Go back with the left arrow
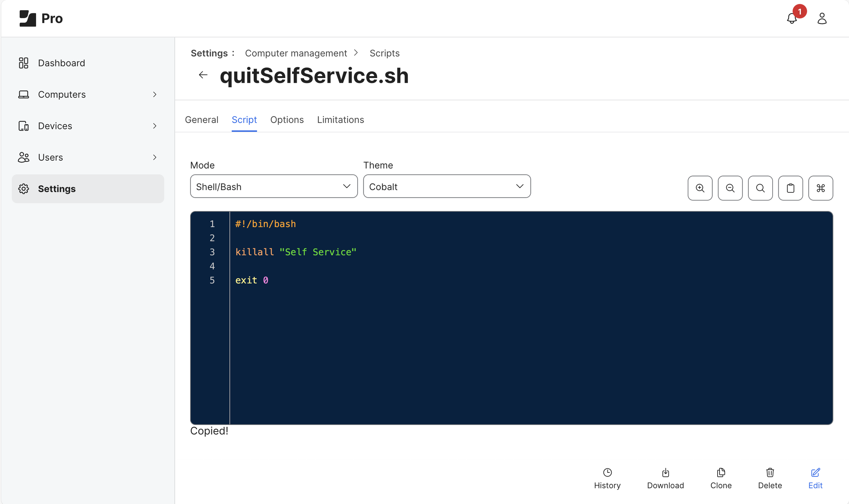The width and height of the screenshot is (849, 504). click(203, 75)
